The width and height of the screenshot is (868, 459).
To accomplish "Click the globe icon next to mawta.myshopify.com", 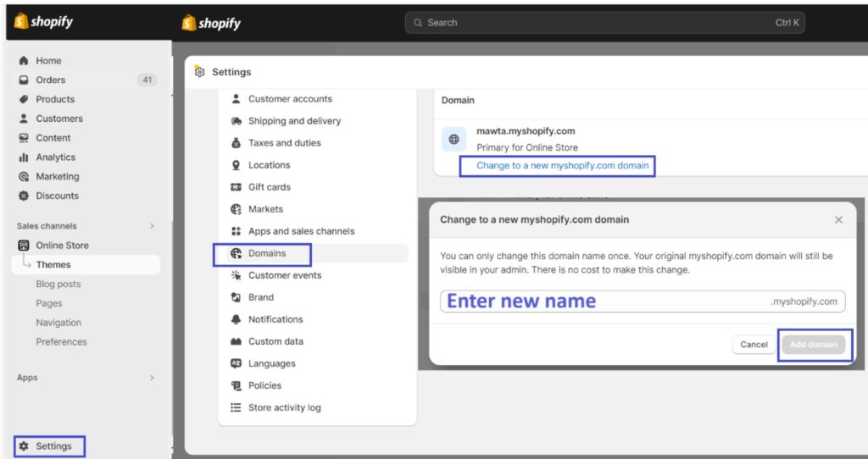I will tap(453, 140).
